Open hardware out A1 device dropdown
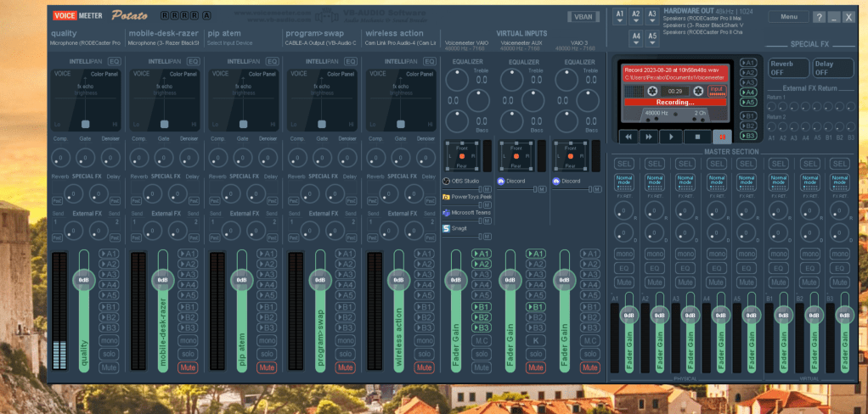This screenshot has width=868, height=414. click(620, 17)
